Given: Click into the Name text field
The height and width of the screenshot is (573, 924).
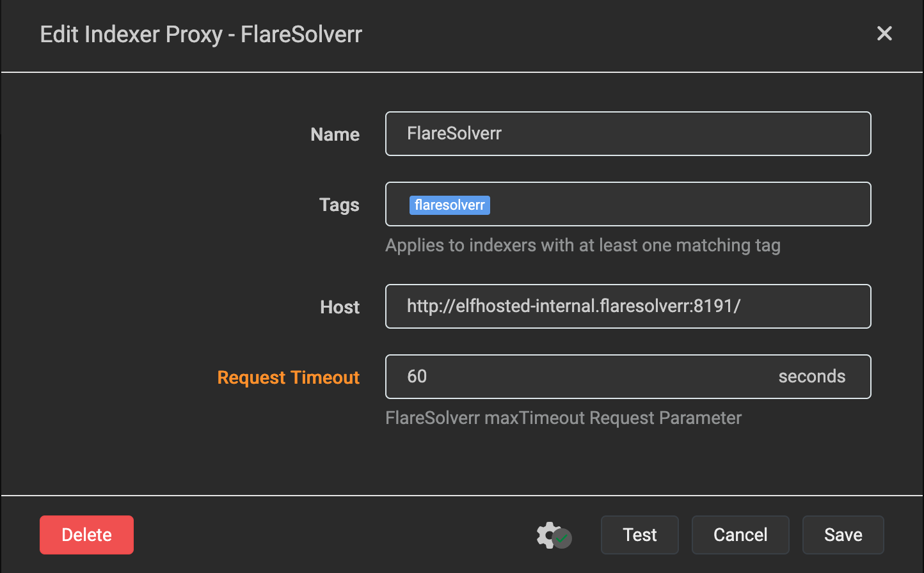Looking at the screenshot, I should point(627,134).
